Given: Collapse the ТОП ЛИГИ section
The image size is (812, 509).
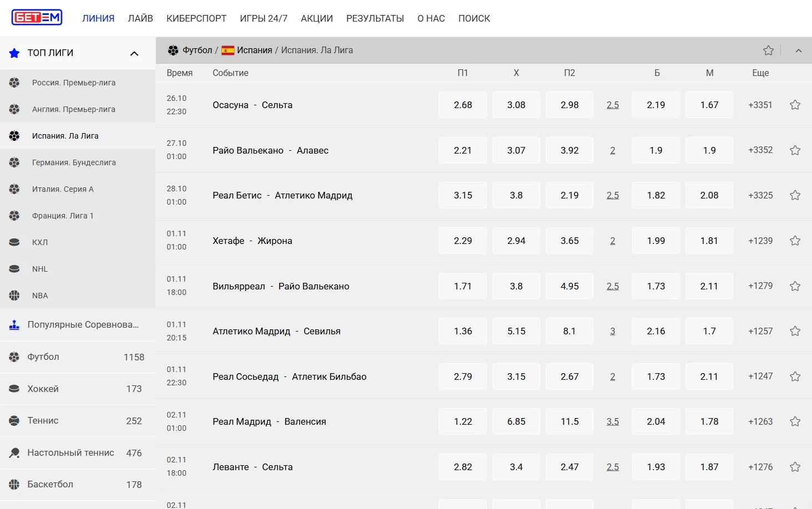Looking at the screenshot, I should [134, 53].
